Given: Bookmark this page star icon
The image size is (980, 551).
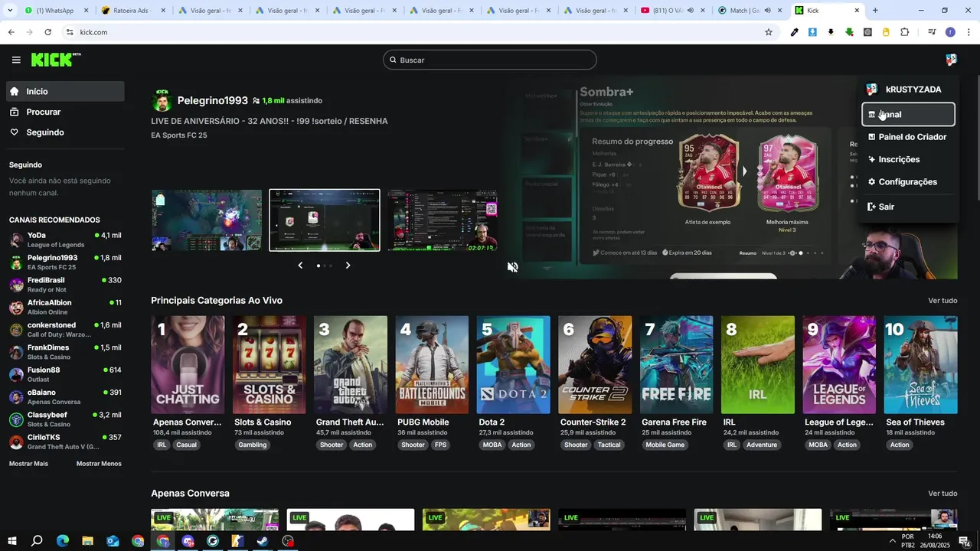Looking at the screenshot, I should tap(769, 32).
